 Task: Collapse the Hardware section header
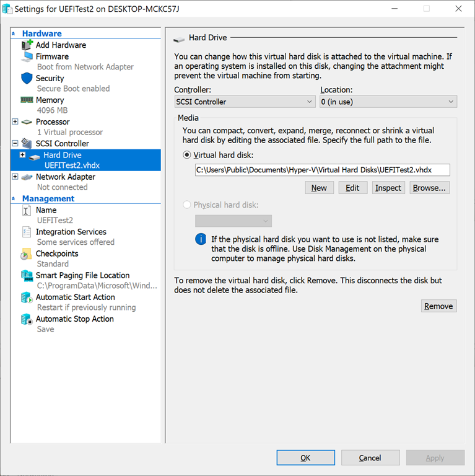point(14,34)
